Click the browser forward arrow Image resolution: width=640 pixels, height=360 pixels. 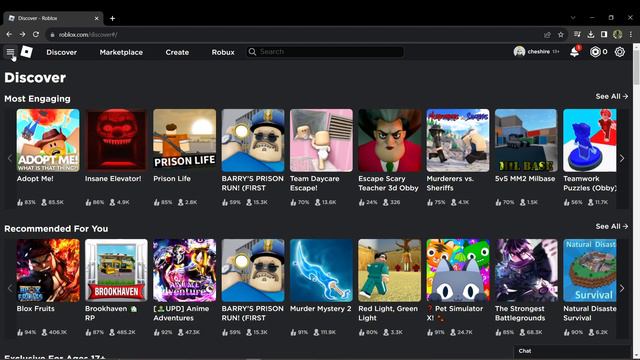[22, 35]
